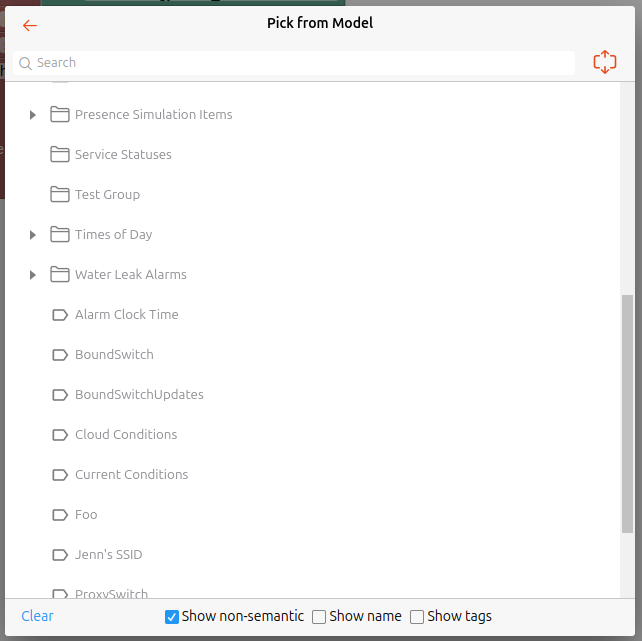Uncheck Show non-semantic checkbox
The height and width of the screenshot is (641, 642).
pyautogui.click(x=172, y=617)
